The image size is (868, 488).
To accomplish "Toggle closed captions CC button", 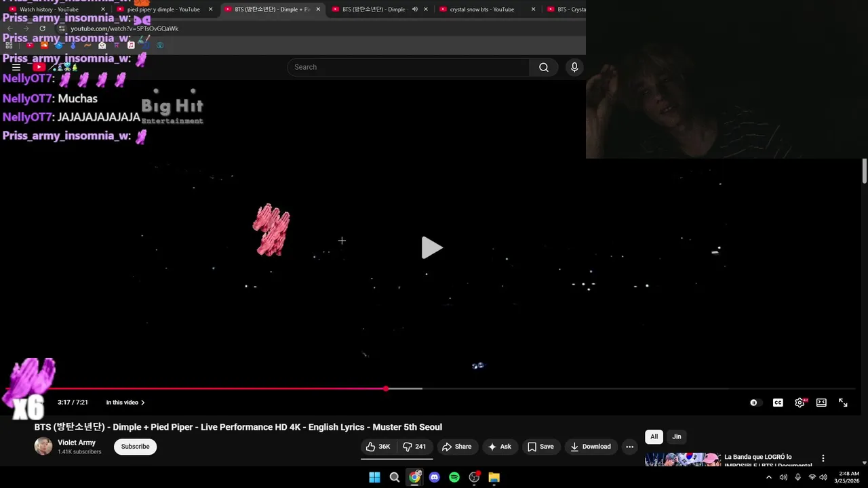I will 778,403.
